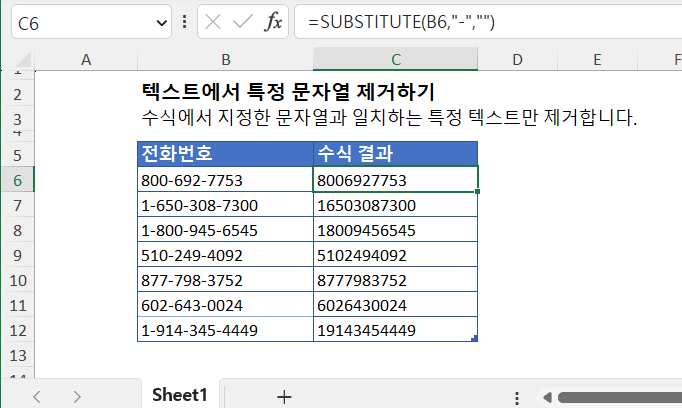Viewport: 682px width, 408px height.
Task: Select cell containing 8777983752
Action: pos(395,280)
